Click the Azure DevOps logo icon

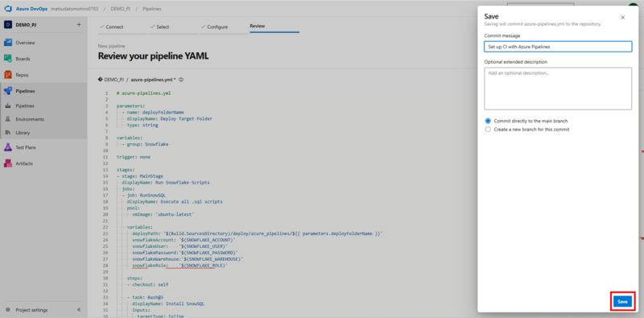click(7, 9)
